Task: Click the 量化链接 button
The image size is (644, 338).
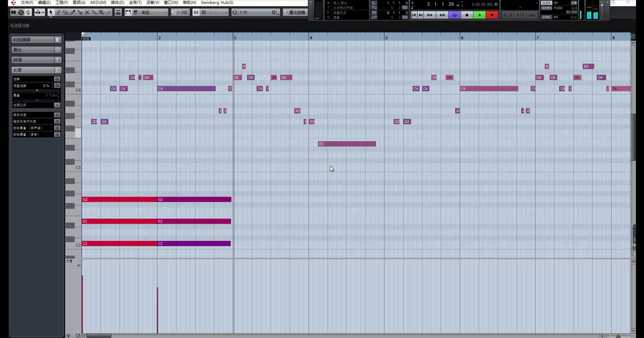Action: pyautogui.click(x=294, y=12)
